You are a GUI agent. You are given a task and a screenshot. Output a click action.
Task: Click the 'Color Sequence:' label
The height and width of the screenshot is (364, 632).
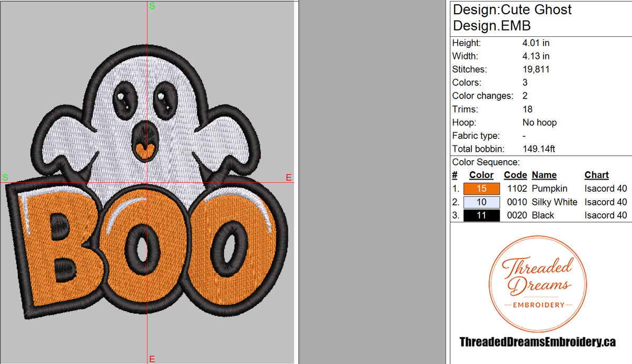click(486, 162)
